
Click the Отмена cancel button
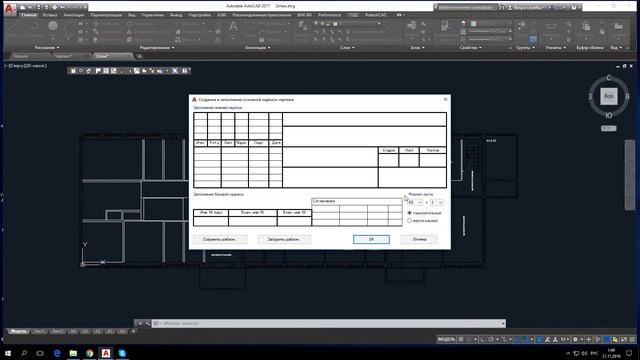[419, 239]
